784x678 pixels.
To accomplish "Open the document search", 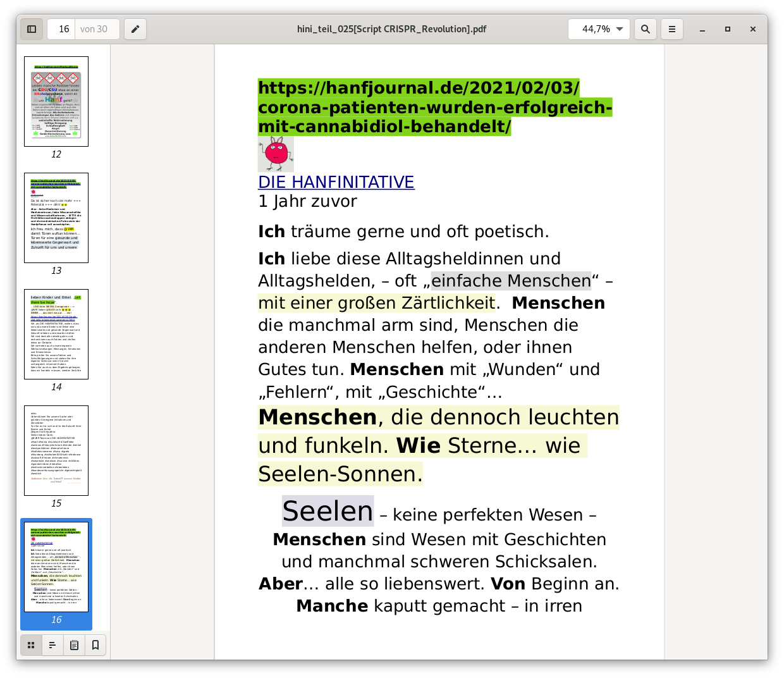I will (646, 29).
